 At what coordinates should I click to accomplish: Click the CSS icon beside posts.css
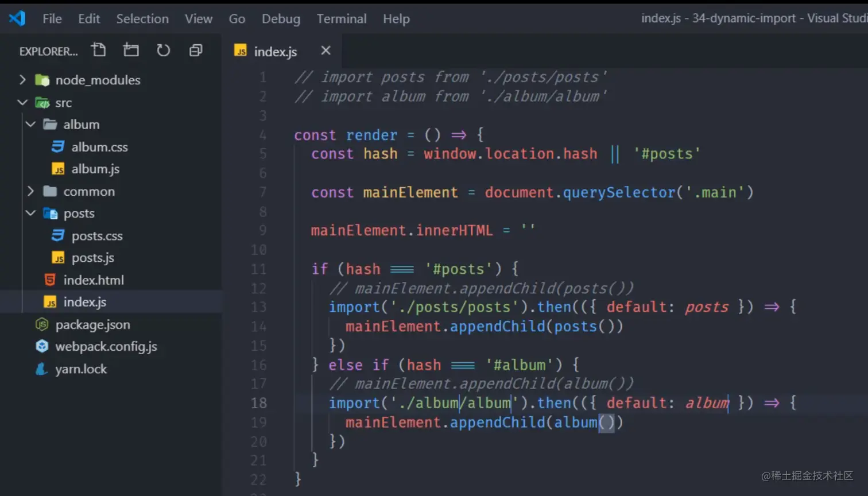(58, 235)
